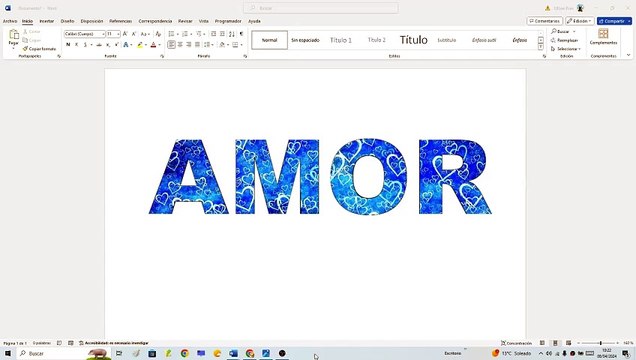Switch to the Vista tab
This screenshot has height=360, width=636.
tap(204, 21)
